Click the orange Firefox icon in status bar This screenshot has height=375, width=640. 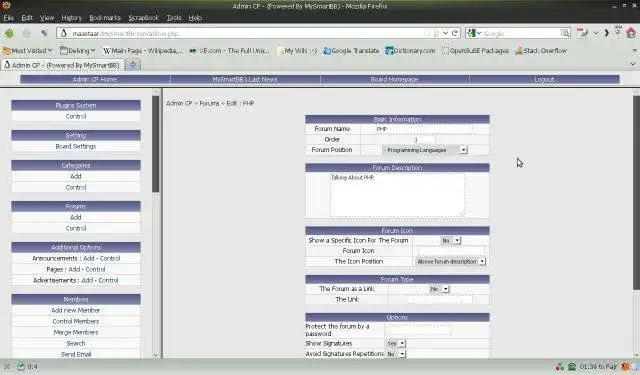click(x=625, y=367)
